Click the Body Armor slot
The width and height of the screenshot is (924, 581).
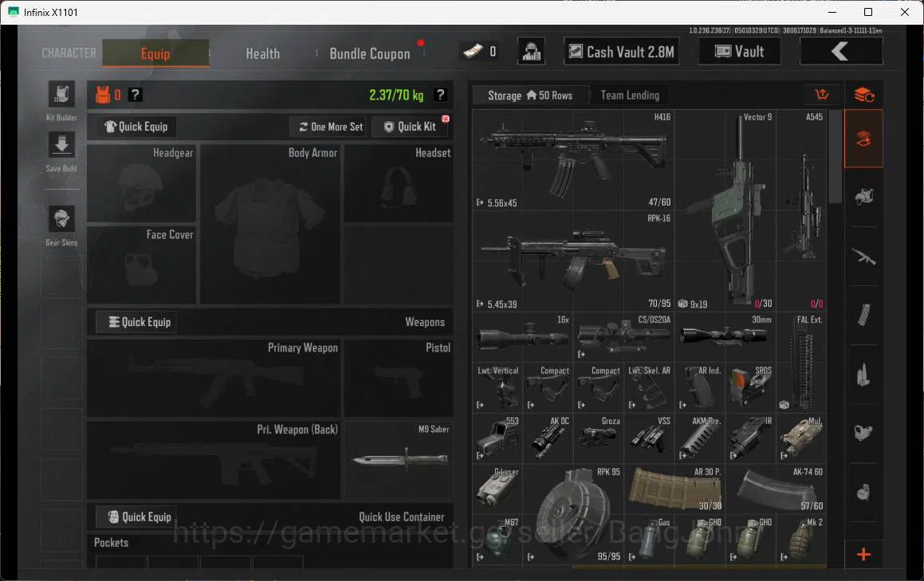[x=270, y=224]
